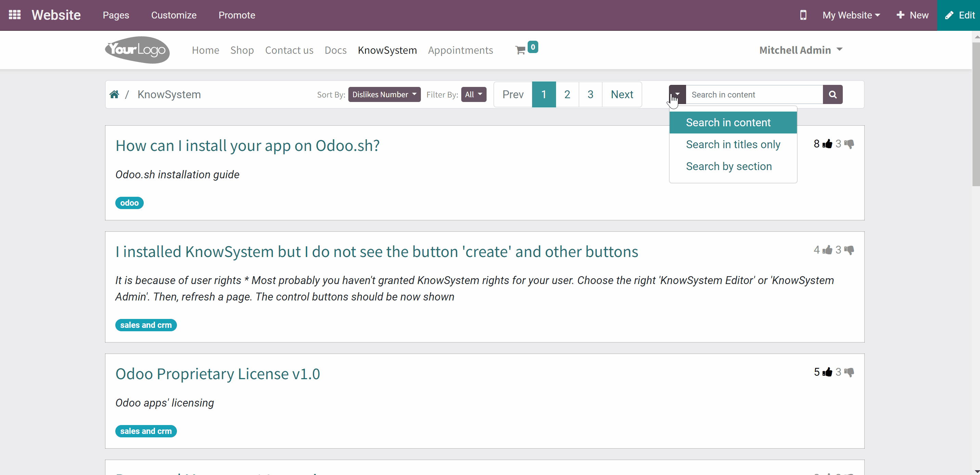Click the KnowSystem breadcrumb text
The image size is (980, 475).
pyautogui.click(x=169, y=94)
